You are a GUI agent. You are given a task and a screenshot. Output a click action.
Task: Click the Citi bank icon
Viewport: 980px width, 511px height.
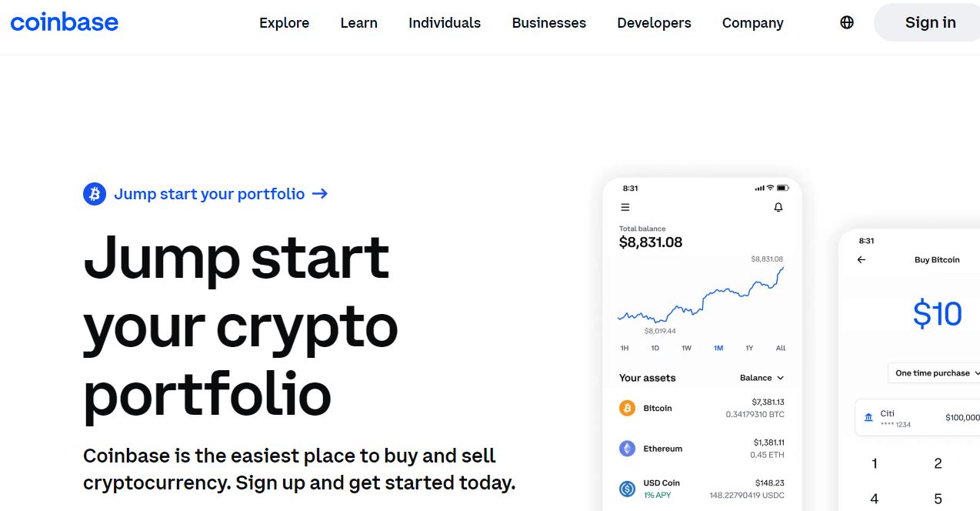coord(868,417)
